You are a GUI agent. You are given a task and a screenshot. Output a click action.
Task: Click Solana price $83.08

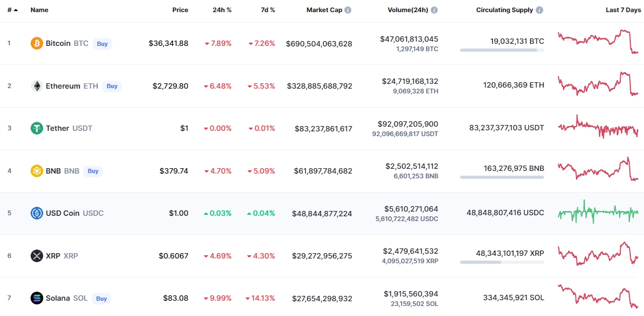pyautogui.click(x=176, y=298)
